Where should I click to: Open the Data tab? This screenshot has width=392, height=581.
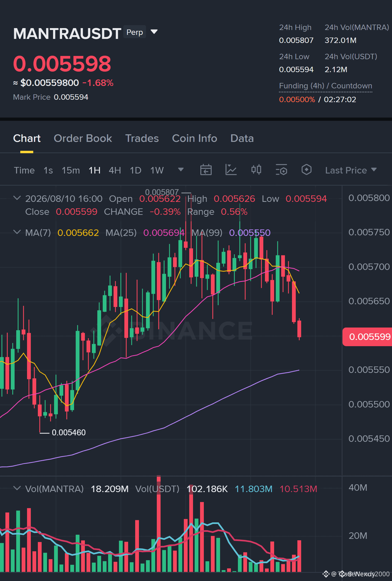[x=242, y=138]
